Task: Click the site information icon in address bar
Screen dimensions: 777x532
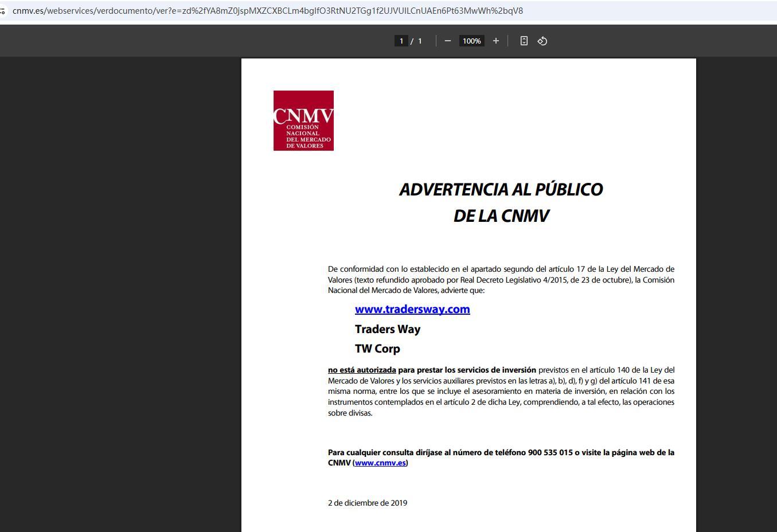Action: [3, 11]
